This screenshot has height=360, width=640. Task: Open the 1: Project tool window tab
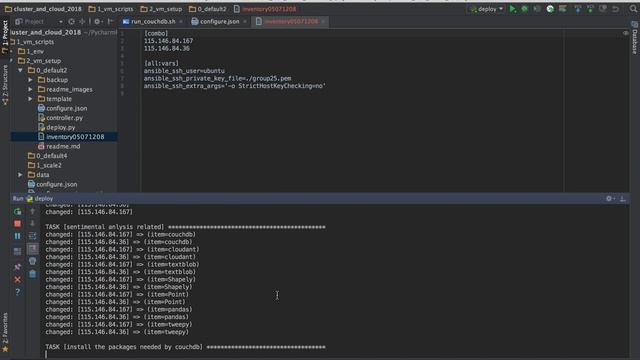click(5, 37)
